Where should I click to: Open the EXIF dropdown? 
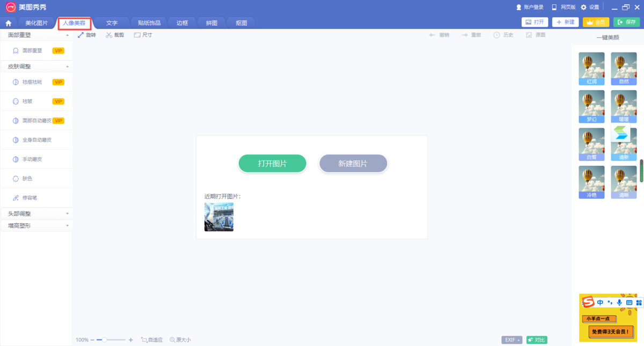pyautogui.click(x=511, y=340)
